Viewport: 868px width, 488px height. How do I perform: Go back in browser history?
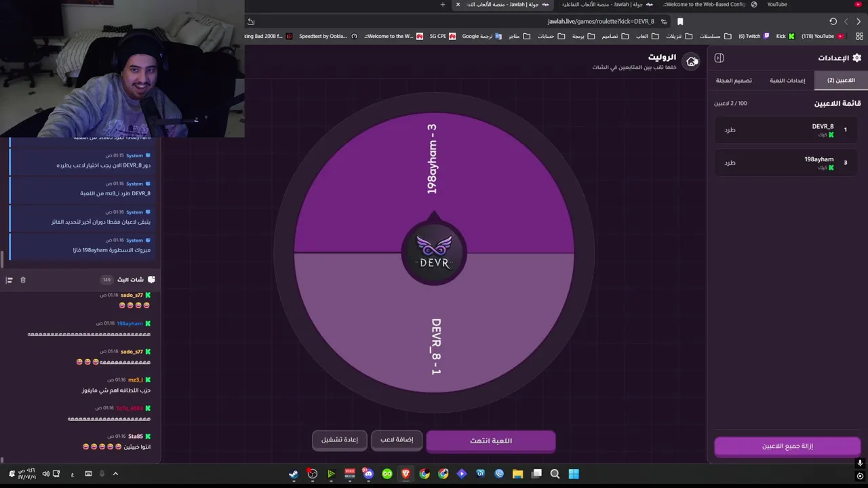(x=859, y=22)
